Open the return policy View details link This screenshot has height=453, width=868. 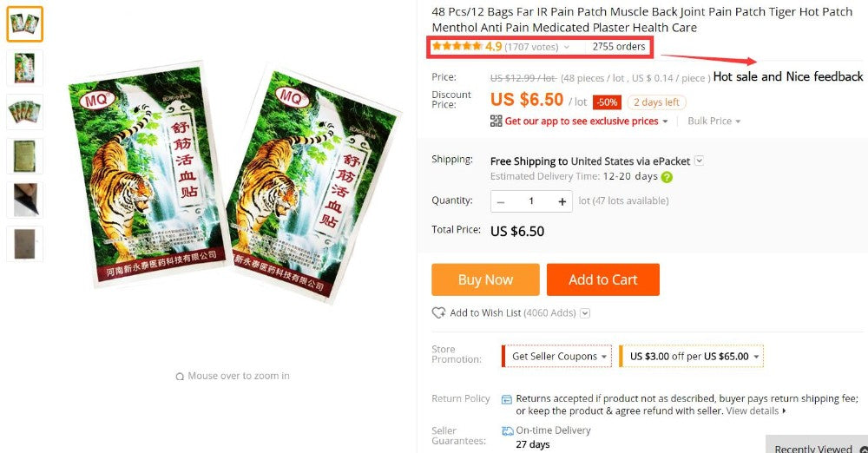point(756,411)
